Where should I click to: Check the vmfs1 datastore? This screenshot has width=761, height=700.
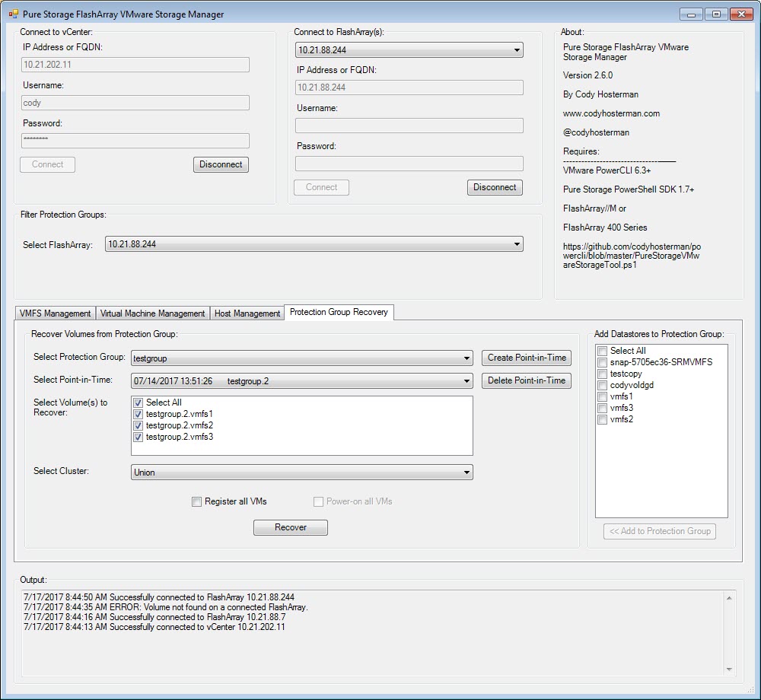(602, 397)
